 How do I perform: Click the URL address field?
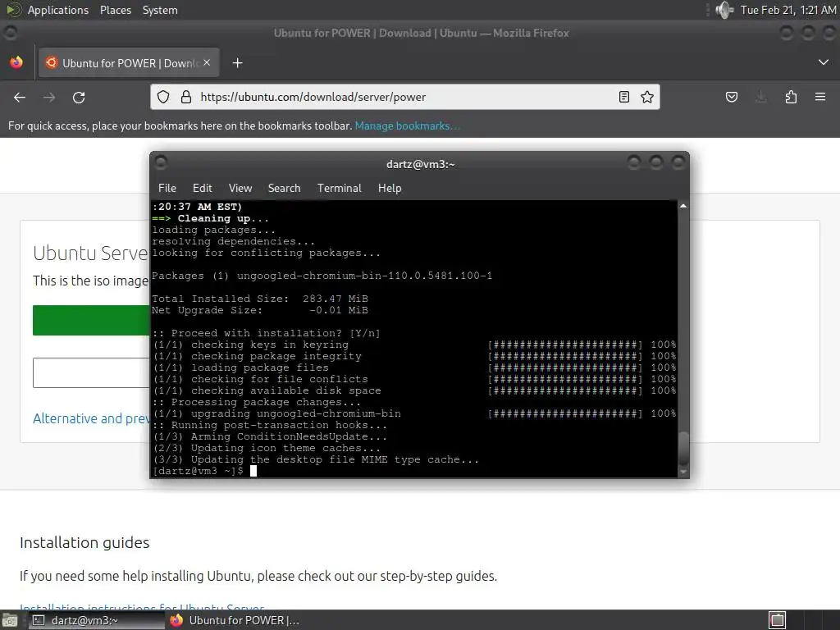[405, 97]
